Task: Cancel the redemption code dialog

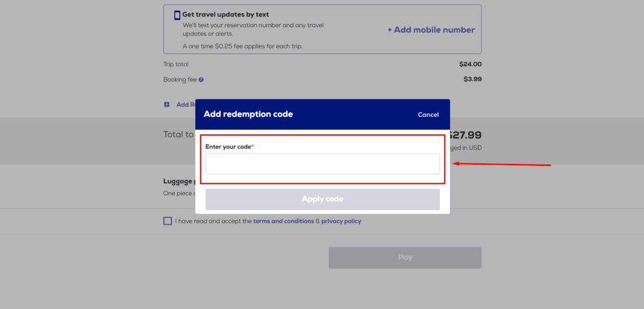Action: click(428, 115)
